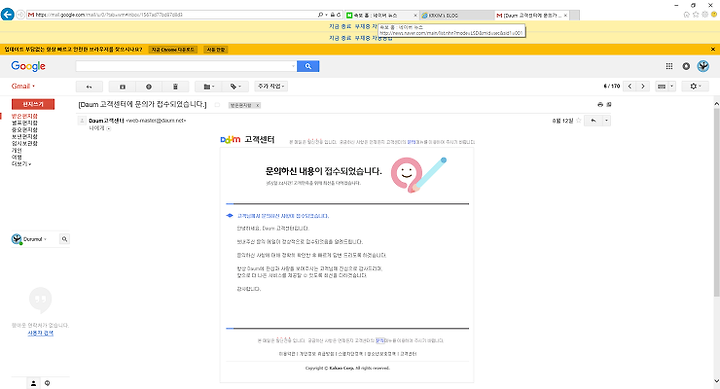Click the address bar refresh icon
The width and height of the screenshot is (720, 389).
(x=339, y=15)
